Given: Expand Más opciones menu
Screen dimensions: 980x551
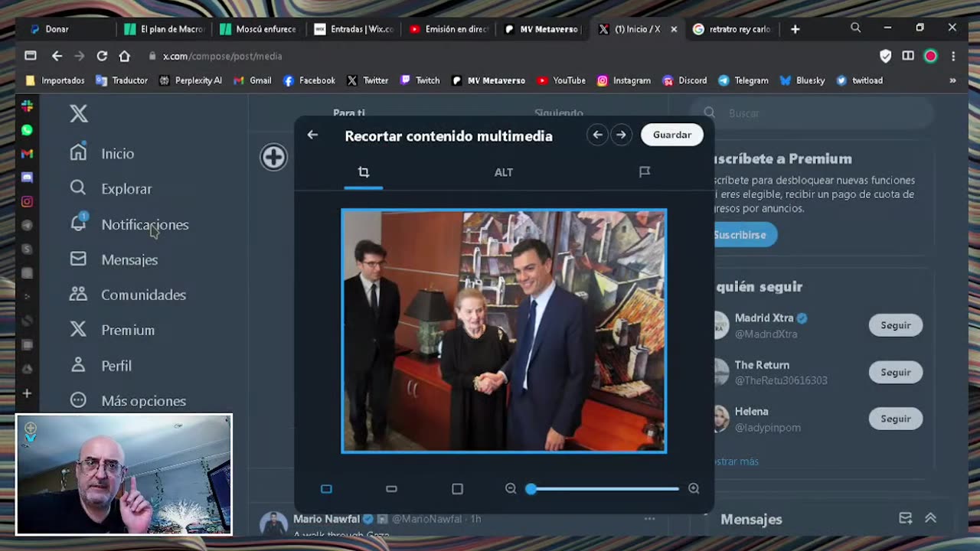Looking at the screenshot, I should [127, 400].
